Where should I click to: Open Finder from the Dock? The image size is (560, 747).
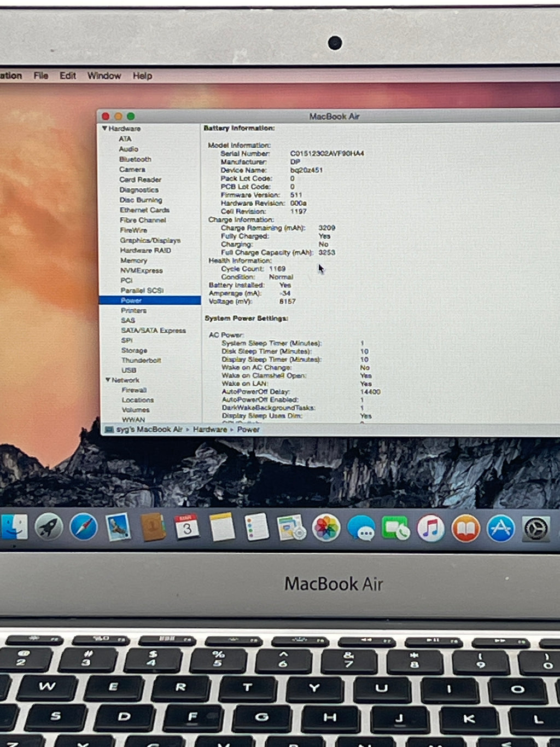tap(13, 528)
